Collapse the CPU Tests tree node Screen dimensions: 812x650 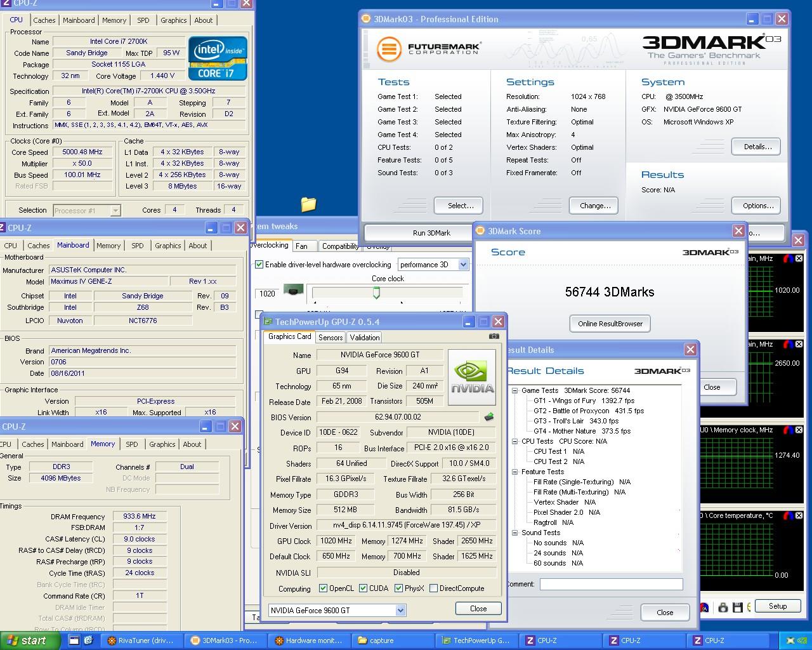click(515, 441)
